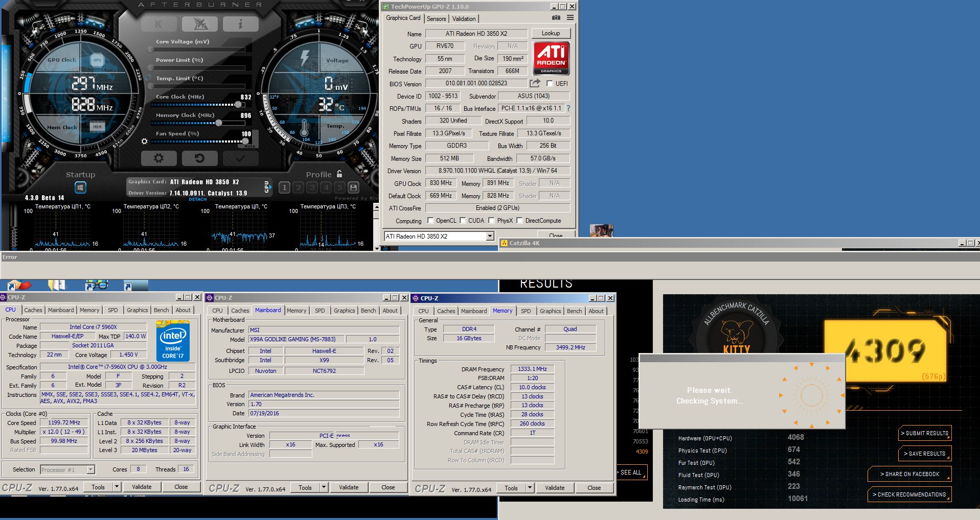
Task: Open the folder desktop icon with documents
Action: [57, 285]
